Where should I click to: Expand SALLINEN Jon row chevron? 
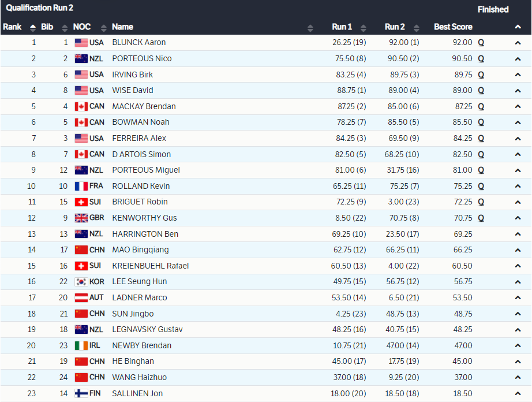tap(518, 393)
